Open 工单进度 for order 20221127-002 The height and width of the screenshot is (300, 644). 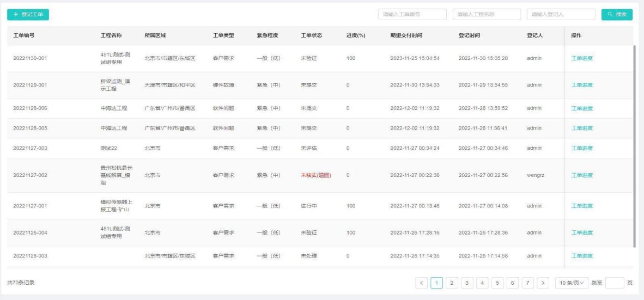tap(581, 175)
